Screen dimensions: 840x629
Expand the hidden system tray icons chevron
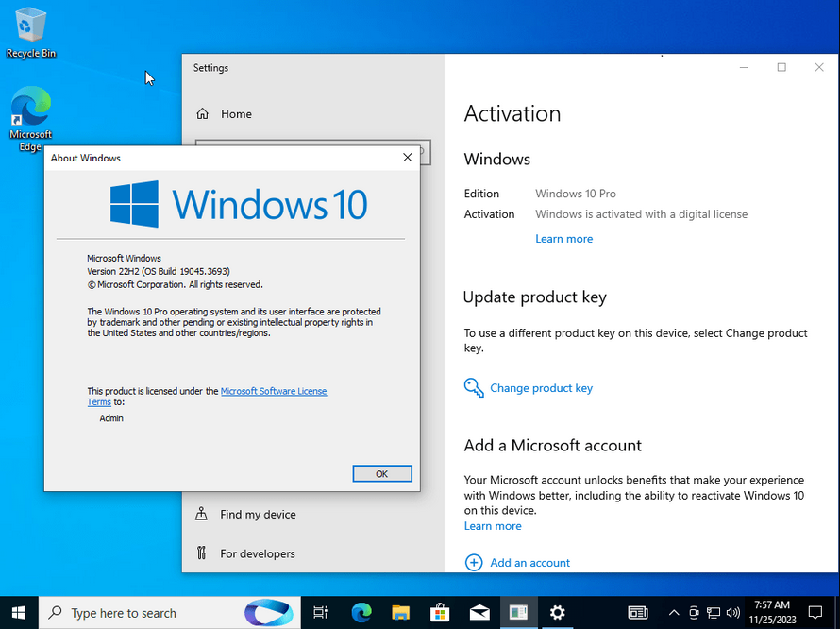coord(674,612)
